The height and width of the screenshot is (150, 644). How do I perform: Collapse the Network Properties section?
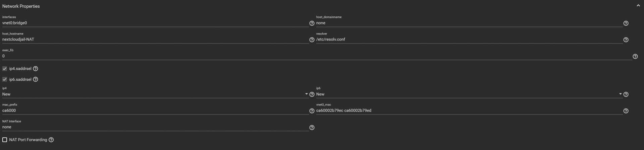point(638,6)
